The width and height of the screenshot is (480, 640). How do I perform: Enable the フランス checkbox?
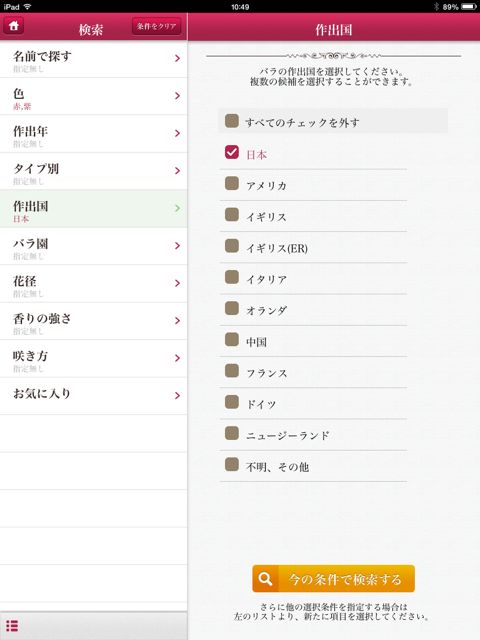tap(232, 371)
